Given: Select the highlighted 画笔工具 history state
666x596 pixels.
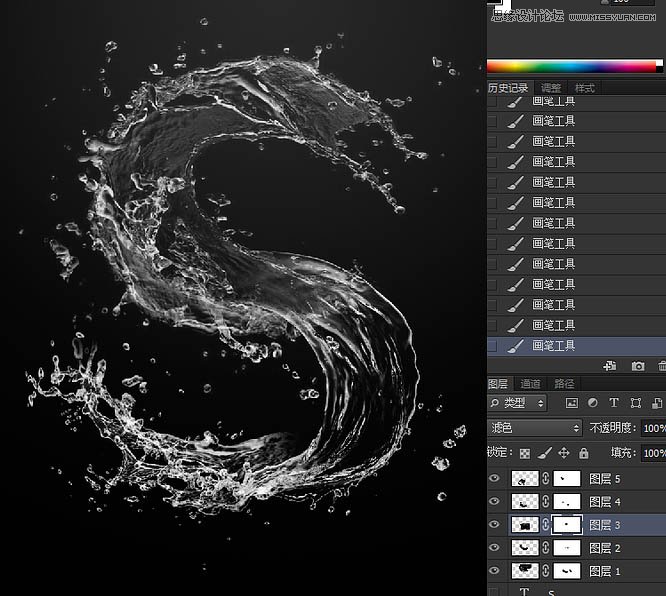Looking at the screenshot, I should click(x=576, y=346).
